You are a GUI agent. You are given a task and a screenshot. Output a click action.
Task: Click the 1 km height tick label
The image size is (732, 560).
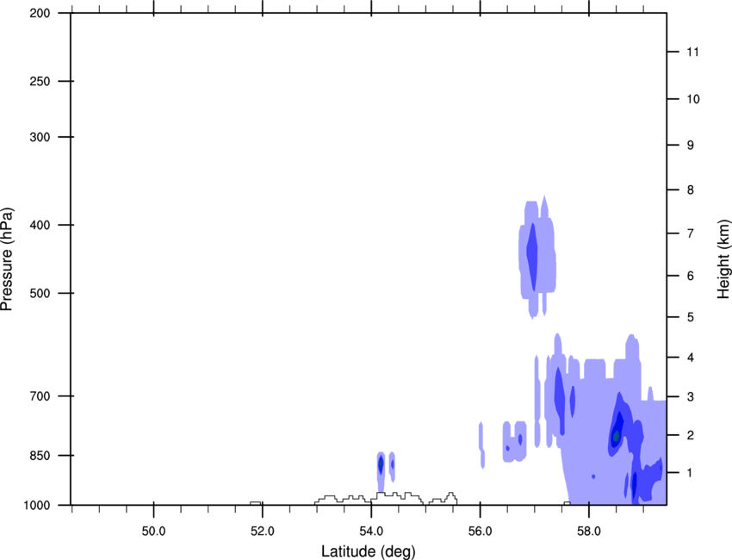click(691, 473)
